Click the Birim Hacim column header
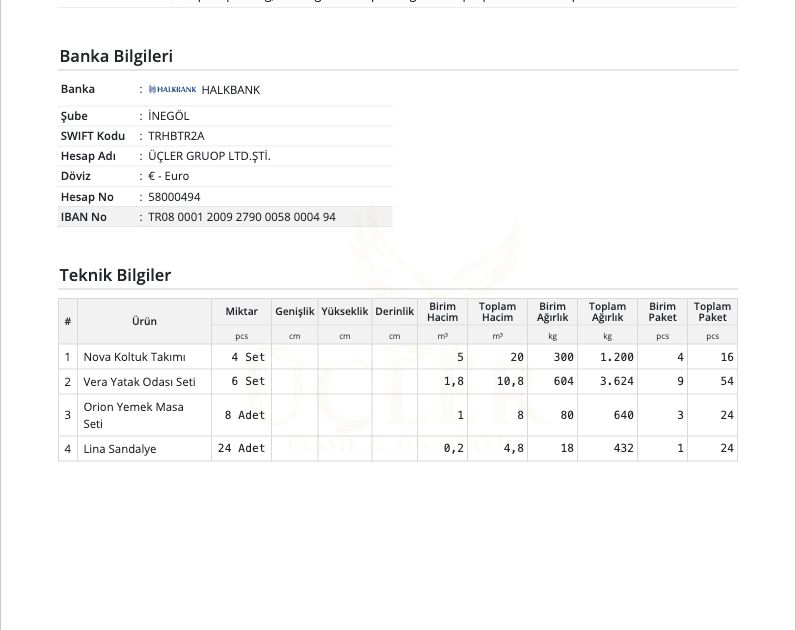This screenshot has height=630, width=796. point(442,312)
